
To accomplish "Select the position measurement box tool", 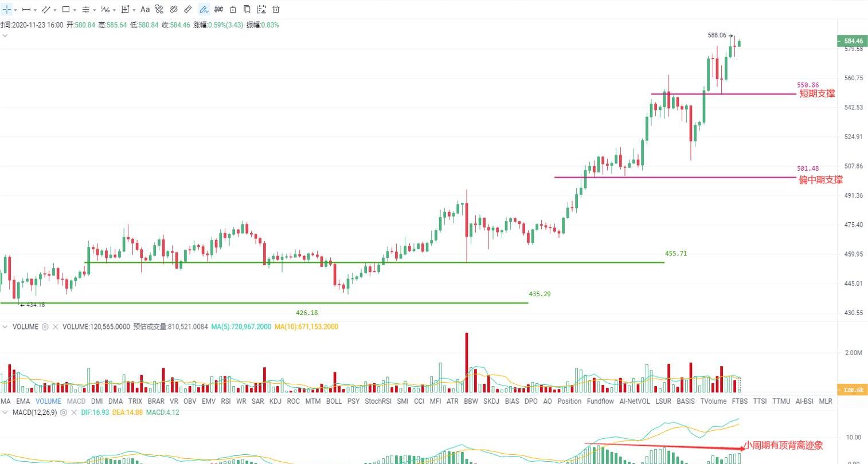I will [125, 9].
